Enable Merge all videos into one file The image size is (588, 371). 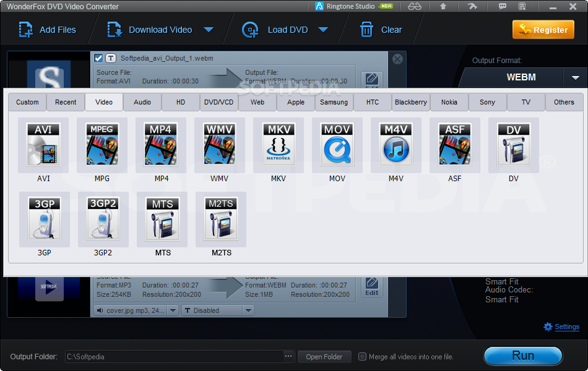(x=362, y=356)
